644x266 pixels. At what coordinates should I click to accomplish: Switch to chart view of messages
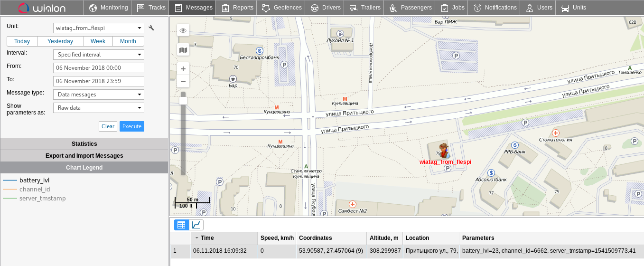pos(196,225)
